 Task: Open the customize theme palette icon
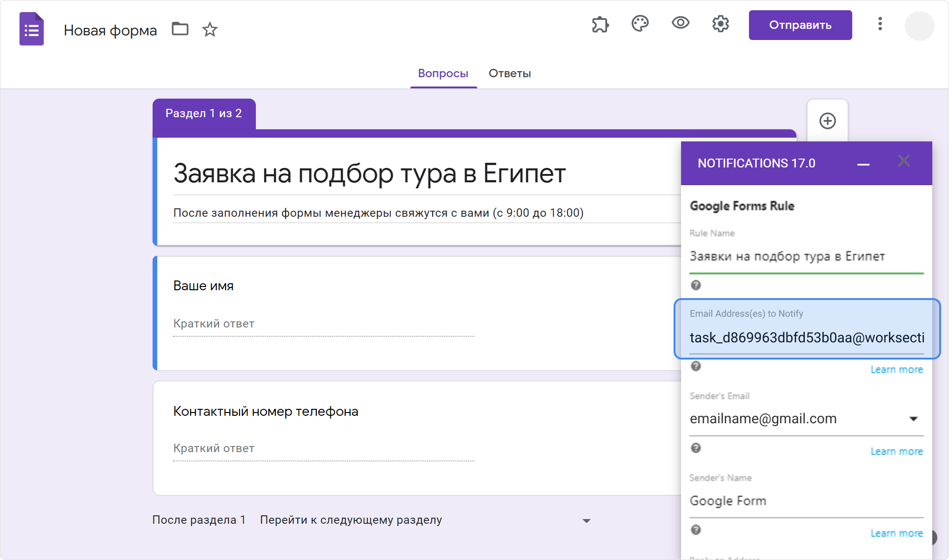coord(640,25)
